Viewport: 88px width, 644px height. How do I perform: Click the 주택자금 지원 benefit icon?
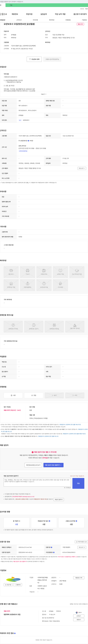[11, 285]
